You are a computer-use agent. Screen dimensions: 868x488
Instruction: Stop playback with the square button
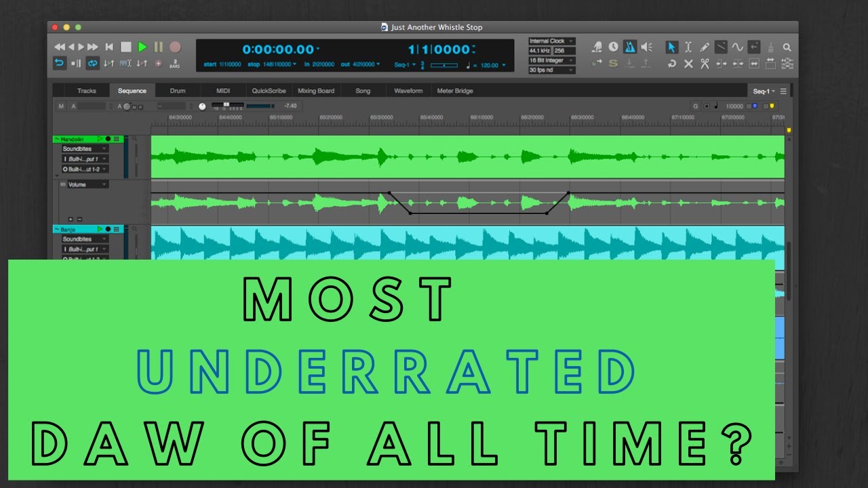(x=126, y=47)
